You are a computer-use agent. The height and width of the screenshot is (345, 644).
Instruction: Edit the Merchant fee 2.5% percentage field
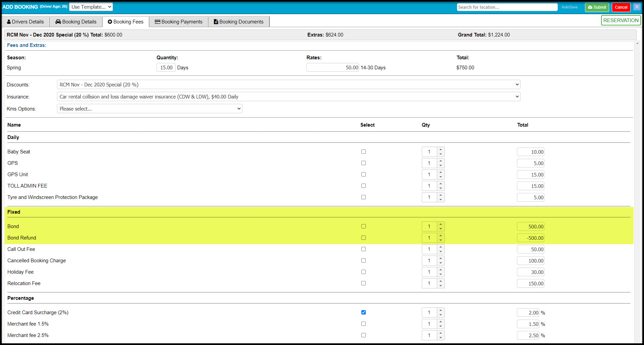(528, 336)
